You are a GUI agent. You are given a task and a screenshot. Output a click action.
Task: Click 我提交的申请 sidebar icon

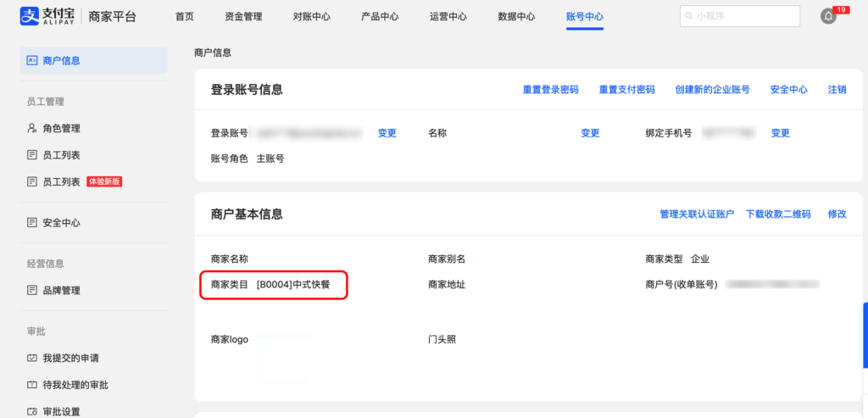tap(32, 358)
